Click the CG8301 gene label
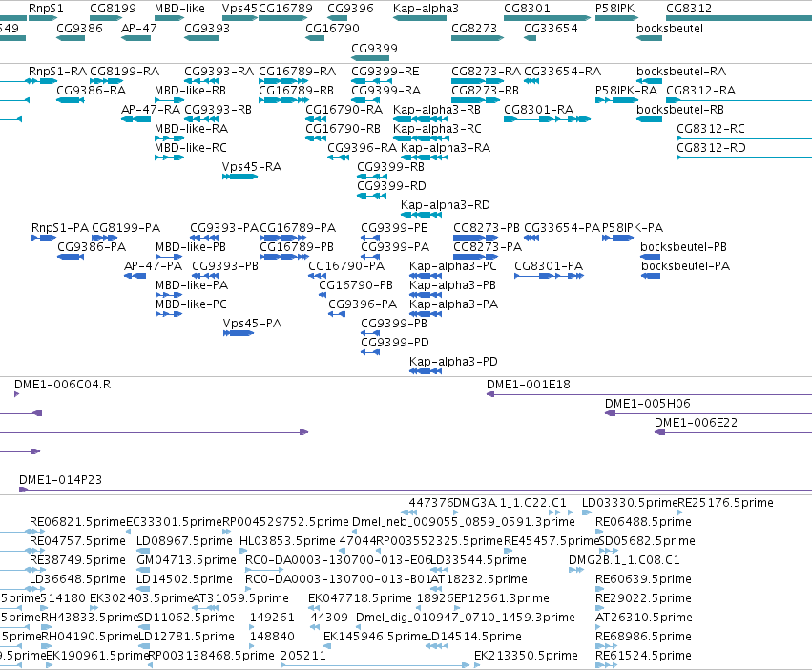This screenshot has width=812, height=670. [x=527, y=9]
